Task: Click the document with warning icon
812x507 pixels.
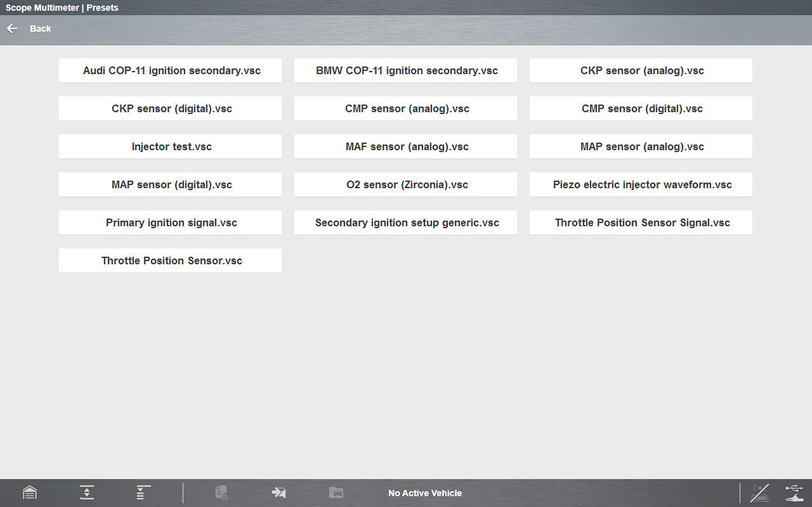Action: [222, 493]
